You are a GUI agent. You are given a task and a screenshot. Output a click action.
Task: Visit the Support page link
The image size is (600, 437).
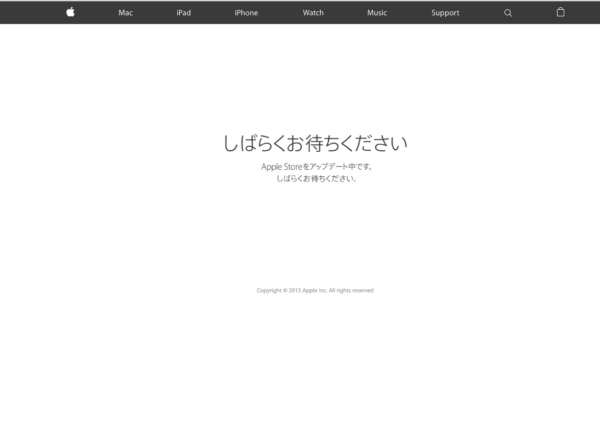(x=445, y=13)
